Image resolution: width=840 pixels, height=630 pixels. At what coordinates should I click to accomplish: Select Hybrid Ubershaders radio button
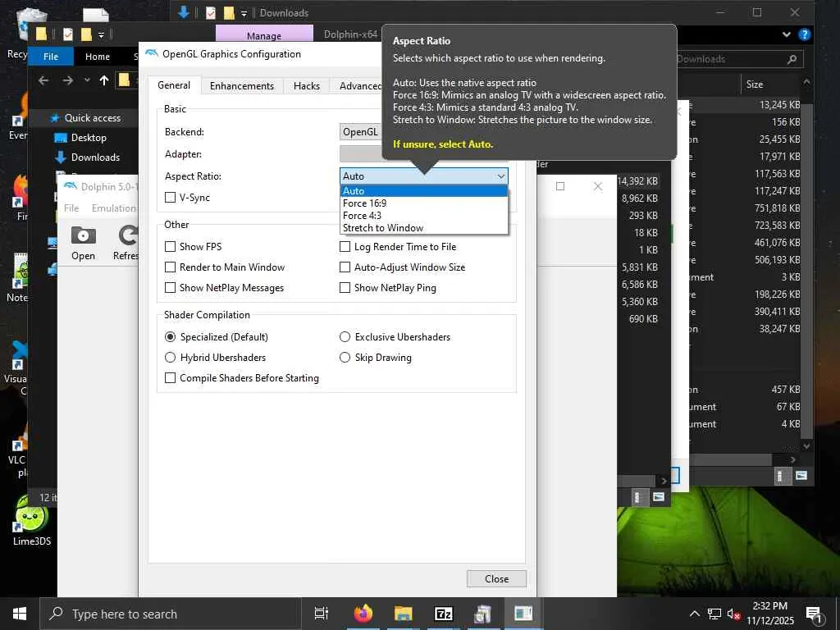pyautogui.click(x=216, y=358)
